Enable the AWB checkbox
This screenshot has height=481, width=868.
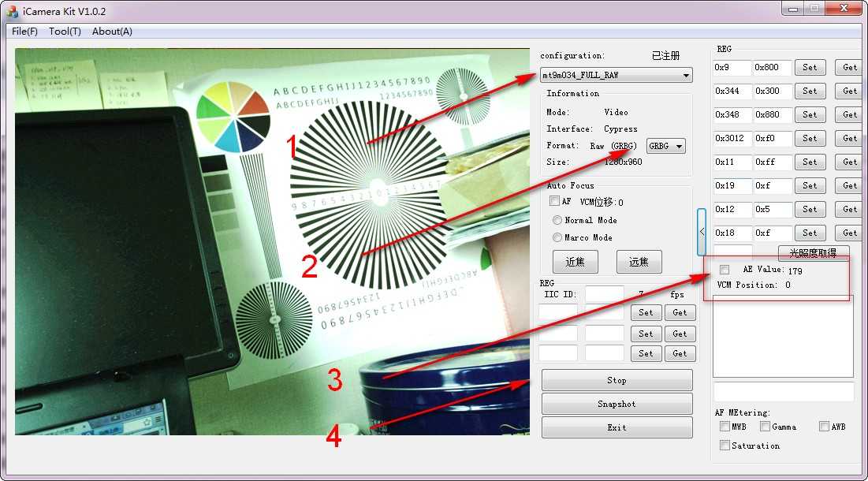[824, 427]
